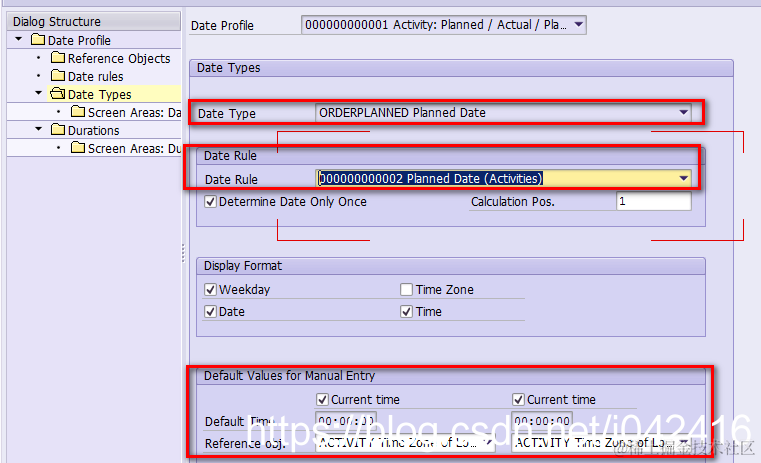The width and height of the screenshot is (761, 463).
Task: Open the Date Type dropdown arrow
Action: click(683, 113)
